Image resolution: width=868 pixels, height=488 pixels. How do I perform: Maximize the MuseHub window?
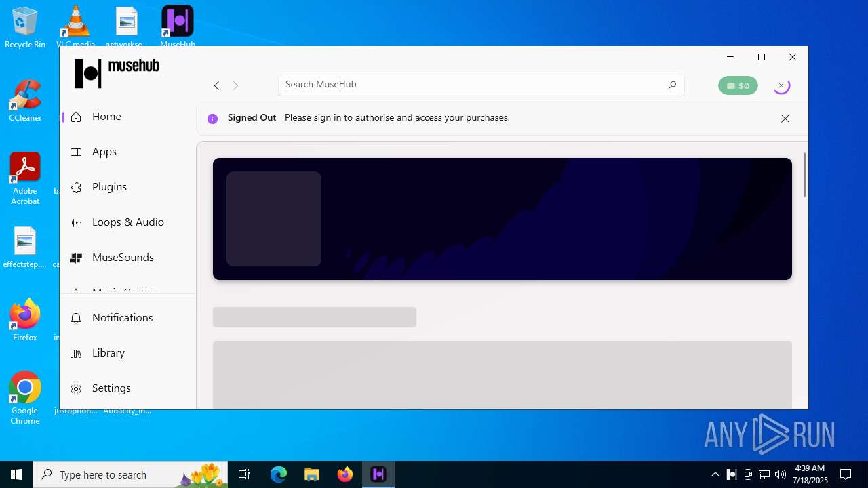pyautogui.click(x=762, y=57)
